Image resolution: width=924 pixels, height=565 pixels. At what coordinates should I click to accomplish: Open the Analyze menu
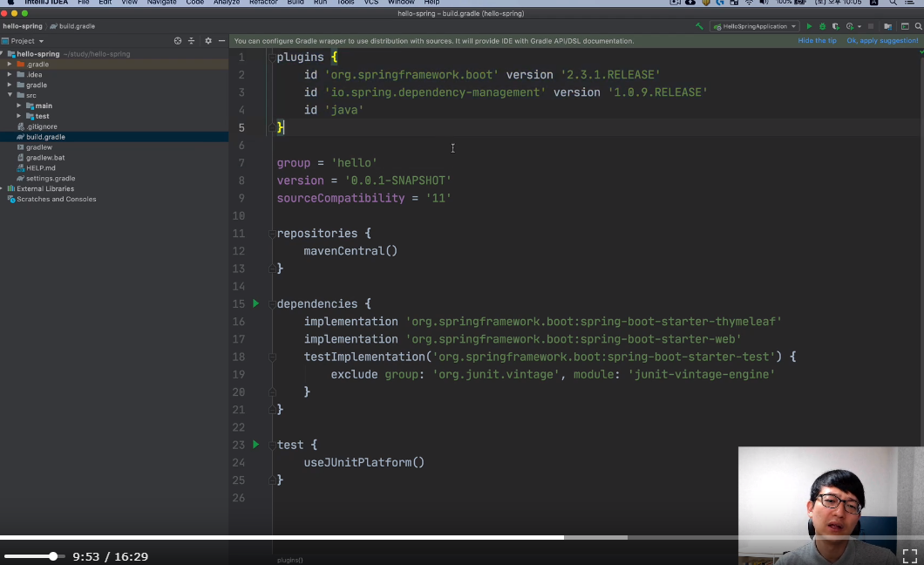(x=227, y=3)
